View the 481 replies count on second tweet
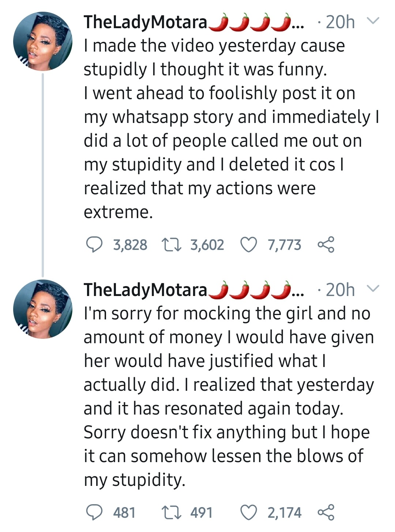This screenshot has height=532, width=395. click(124, 513)
